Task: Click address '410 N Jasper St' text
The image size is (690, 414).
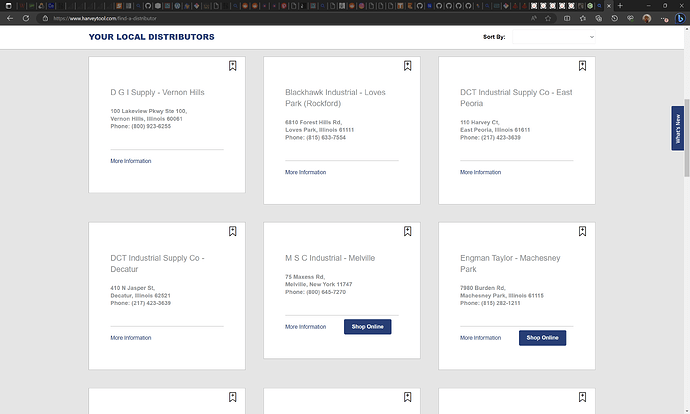Action: pyautogui.click(x=134, y=288)
